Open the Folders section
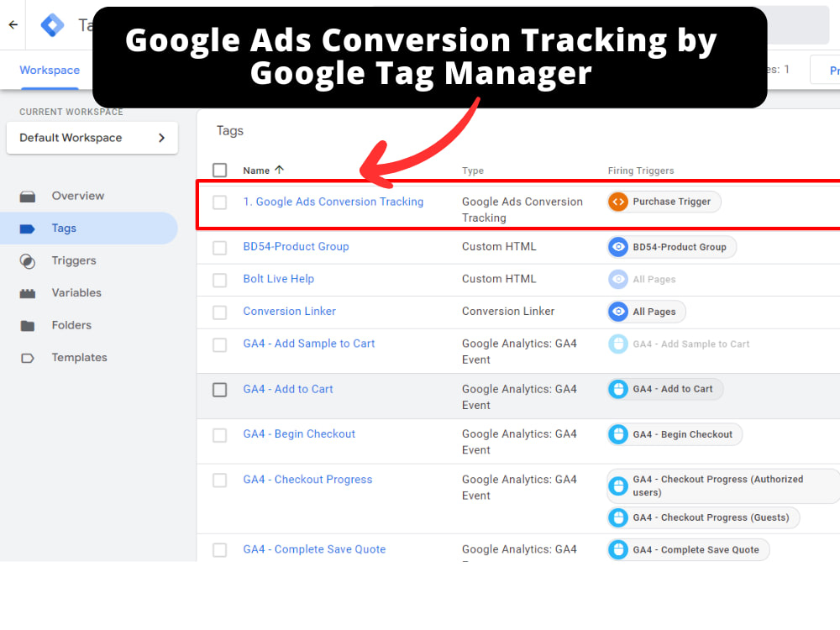 point(71,325)
